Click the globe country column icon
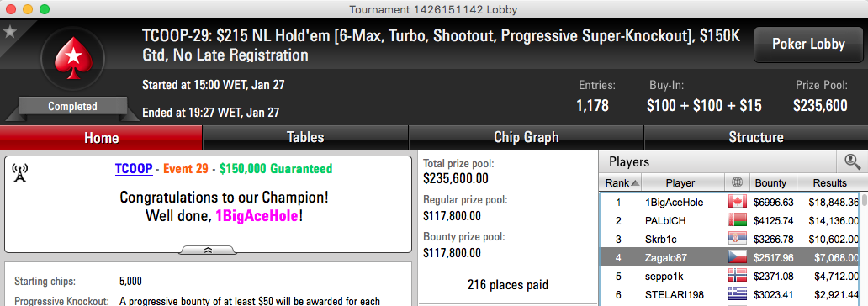This screenshot has width=868, height=306. coord(737,182)
